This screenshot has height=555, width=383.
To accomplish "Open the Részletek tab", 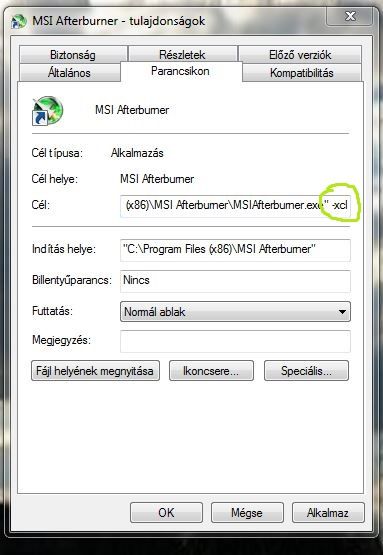I will coord(182,55).
